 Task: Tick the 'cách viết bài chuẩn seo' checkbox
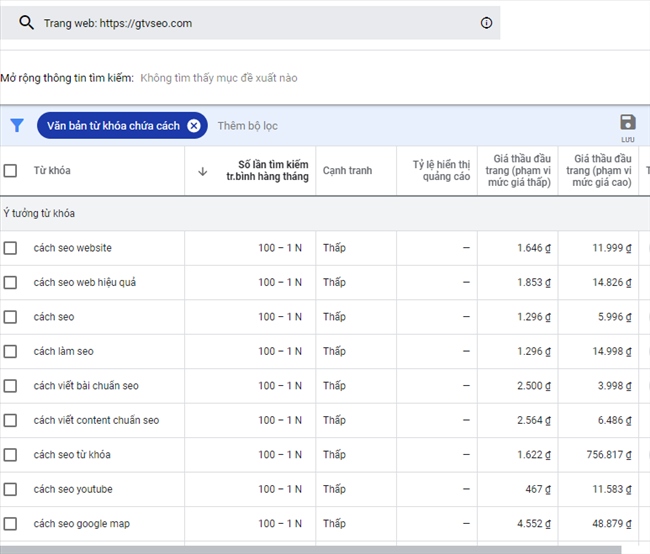click(10, 386)
